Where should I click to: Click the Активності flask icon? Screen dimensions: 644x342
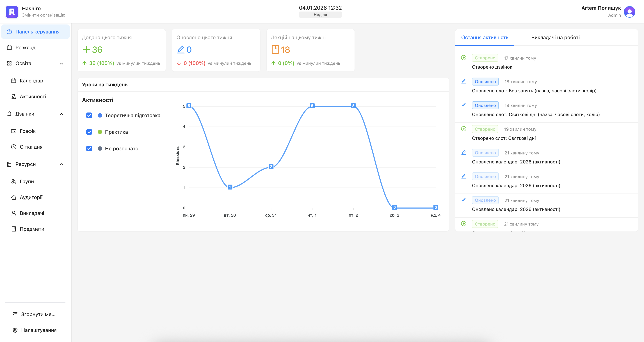click(14, 96)
